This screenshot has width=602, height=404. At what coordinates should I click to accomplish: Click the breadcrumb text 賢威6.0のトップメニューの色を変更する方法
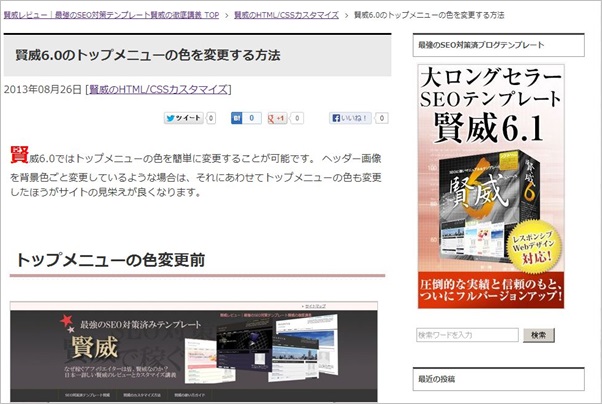click(x=429, y=15)
